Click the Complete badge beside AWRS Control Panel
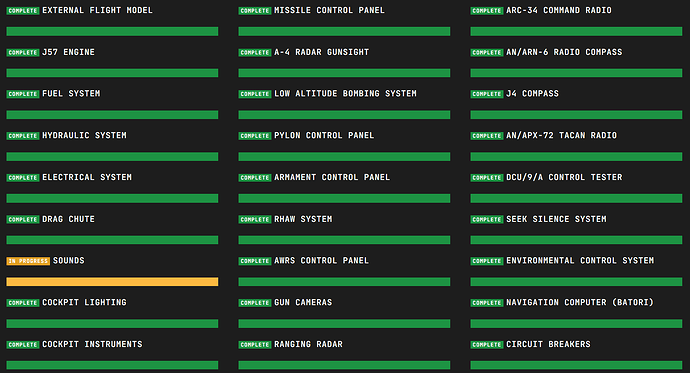Image resolution: width=690 pixels, height=373 pixels. pyautogui.click(x=255, y=261)
